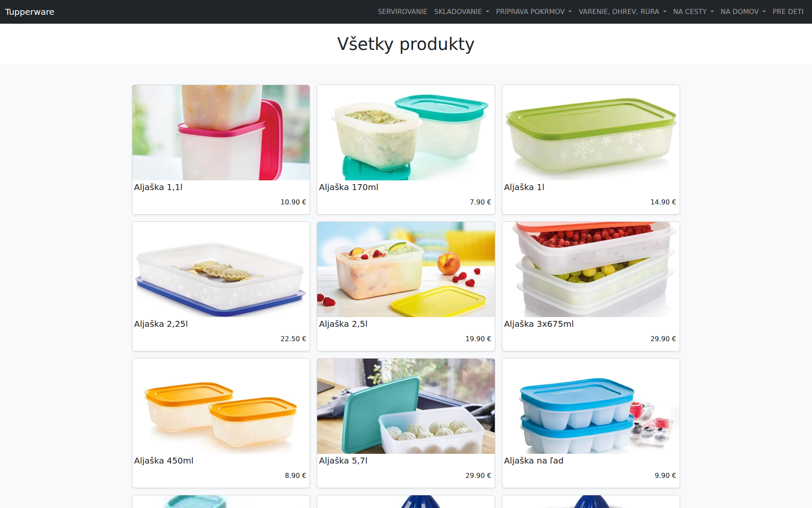Open the Aljaška na ľad title link
This screenshot has width=812, height=508.
coord(534,461)
